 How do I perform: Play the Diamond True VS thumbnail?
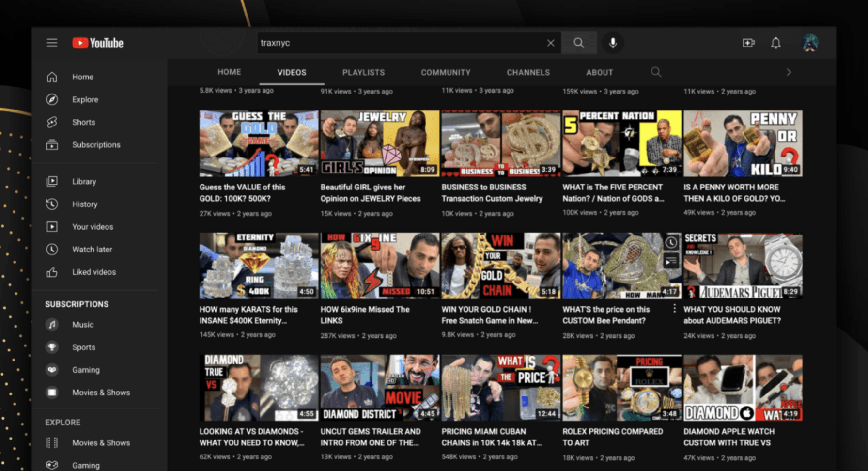259,388
